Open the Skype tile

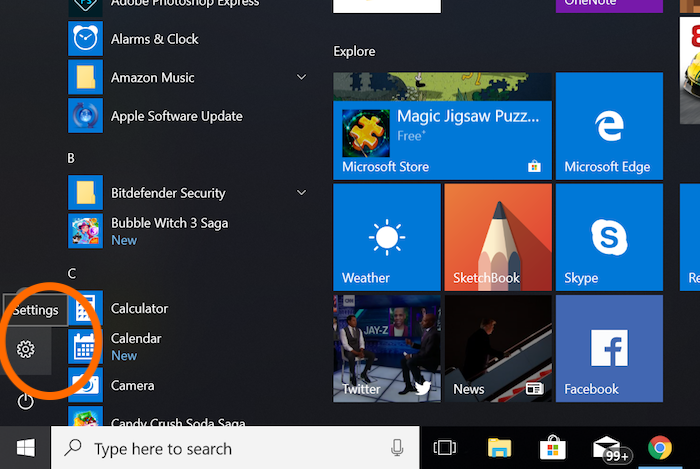(609, 237)
